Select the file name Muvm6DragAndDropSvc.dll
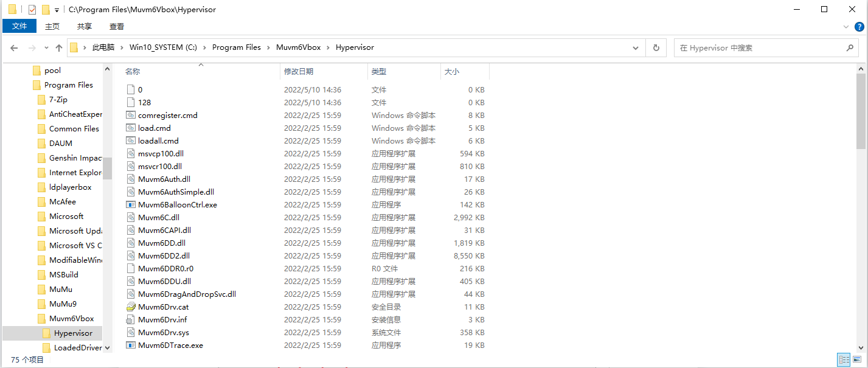The image size is (868, 368). (x=187, y=294)
